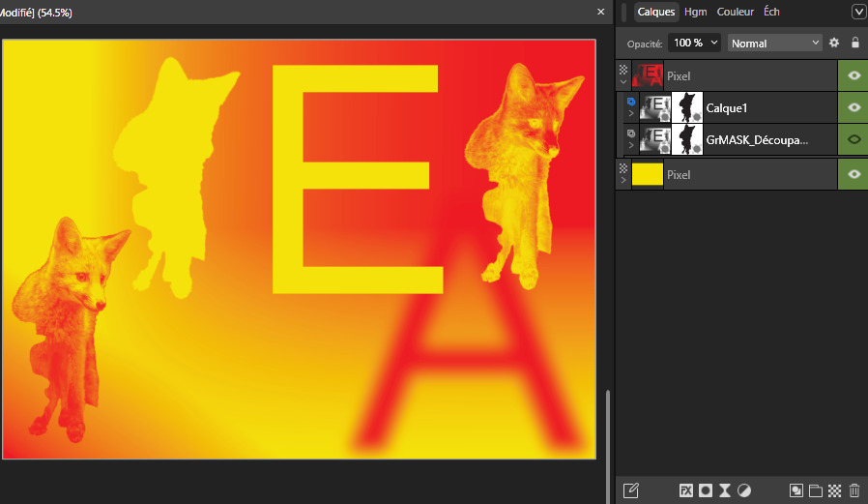Open blend options gear icon

point(834,43)
